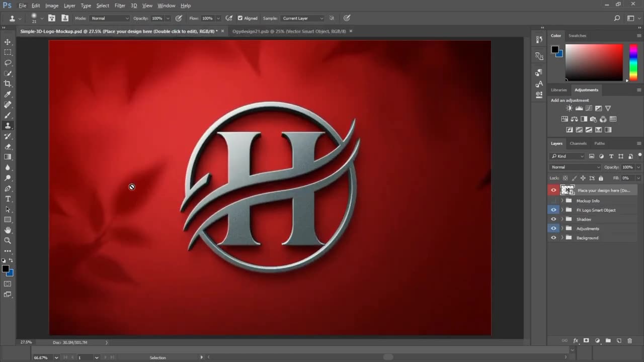This screenshot has width=644, height=362.
Task: Select the Rectangular Marquee tool
Action: click(8, 52)
